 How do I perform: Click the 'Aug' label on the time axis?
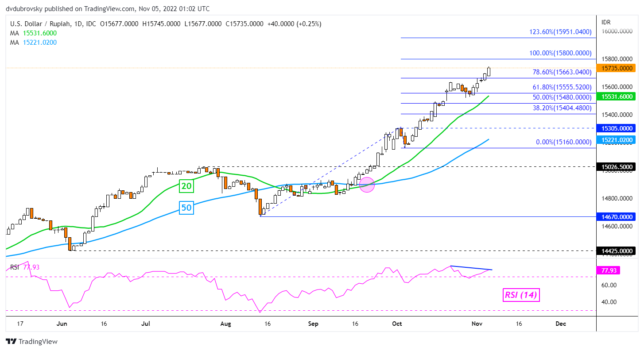225,324
